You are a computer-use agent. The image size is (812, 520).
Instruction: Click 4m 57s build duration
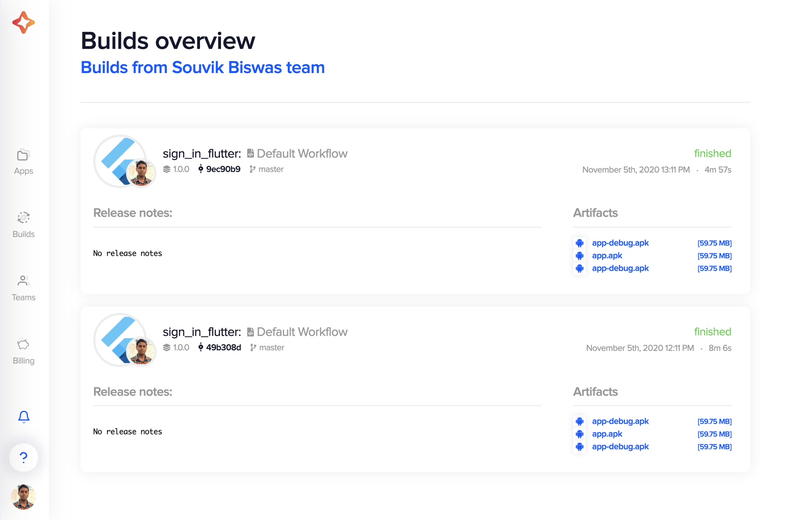click(718, 169)
